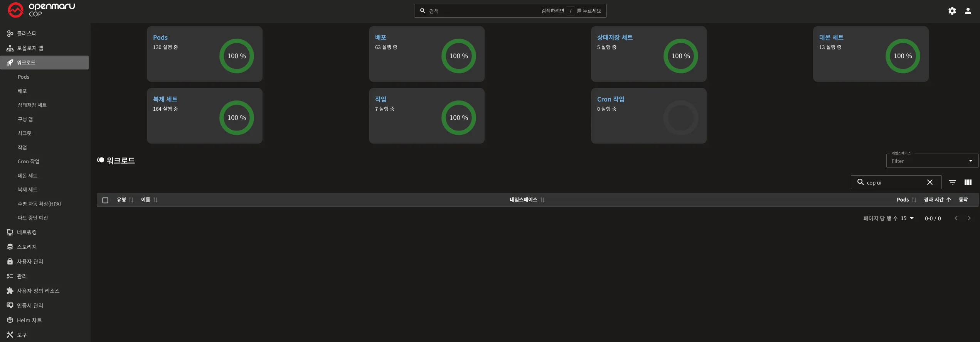Click the Pods card title link
This screenshot has width=980, height=342.
(160, 37)
